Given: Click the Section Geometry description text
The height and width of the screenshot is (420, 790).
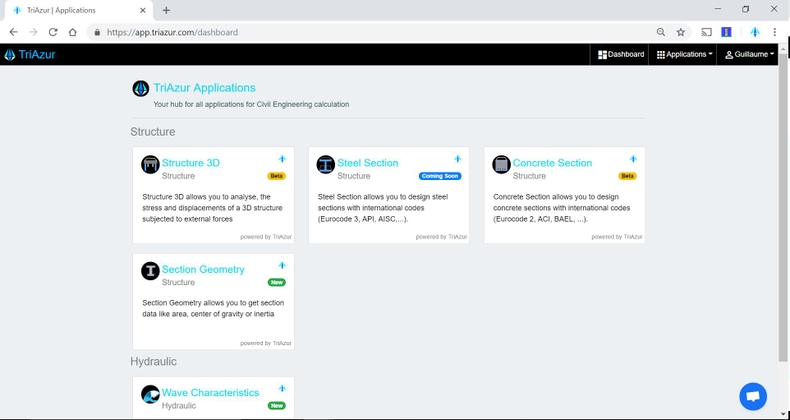Looking at the screenshot, I should pyautogui.click(x=213, y=308).
